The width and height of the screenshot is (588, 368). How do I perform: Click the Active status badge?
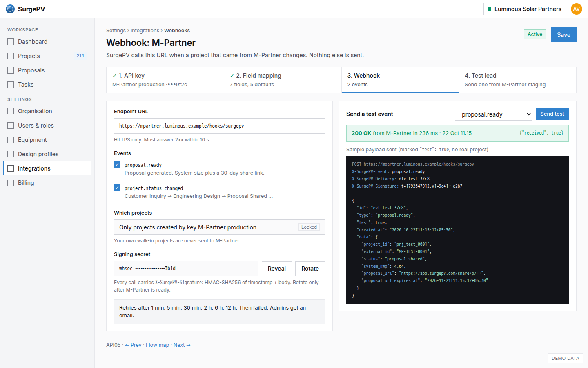point(535,34)
